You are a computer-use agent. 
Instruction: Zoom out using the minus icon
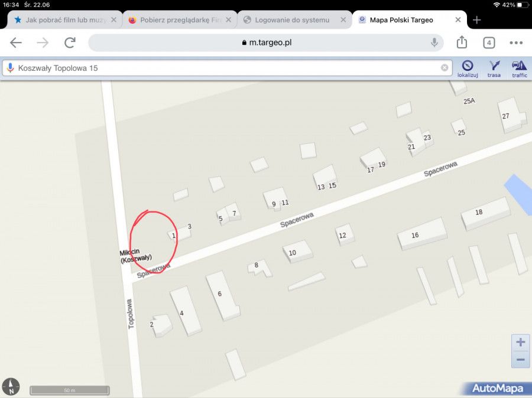(520, 359)
